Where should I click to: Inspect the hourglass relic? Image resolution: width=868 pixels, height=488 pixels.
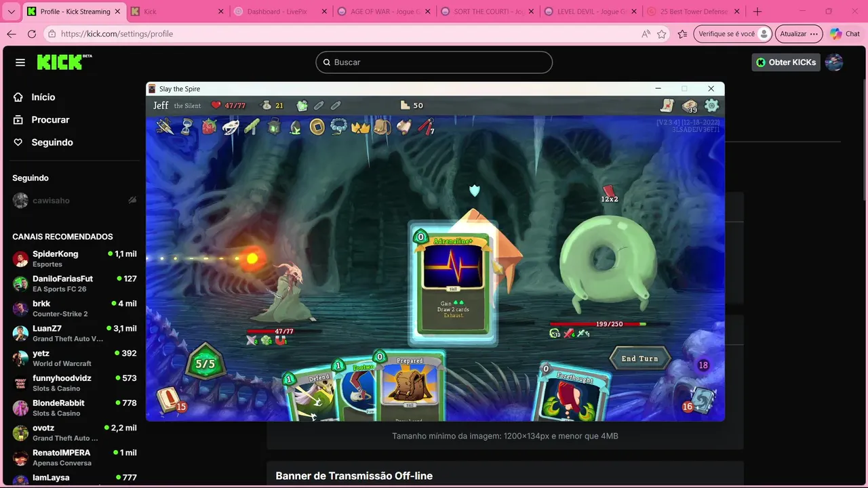[187, 126]
